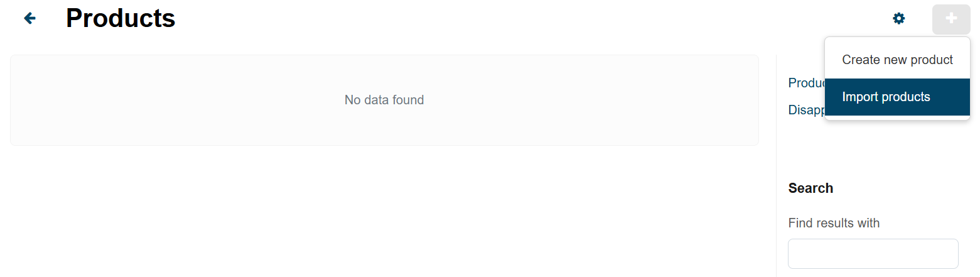The width and height of the screenshot is (980, 277).
Task: Open settings via the gear icon
Action: pyautogui.click(x=899, y=19)
